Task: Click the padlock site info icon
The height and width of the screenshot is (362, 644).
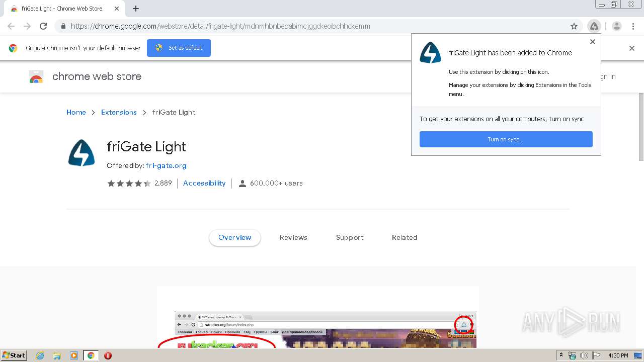Action: click(x=63, y=26)
